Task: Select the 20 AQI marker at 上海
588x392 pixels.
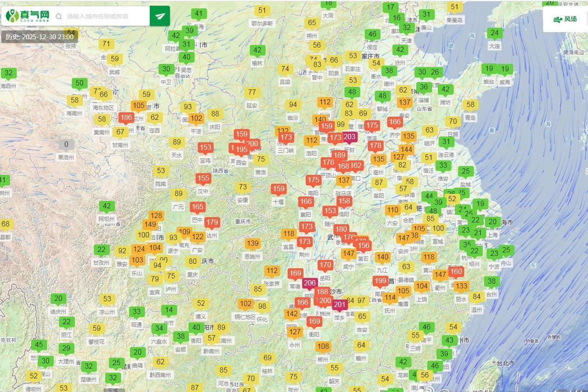Action: coord(492,222)
